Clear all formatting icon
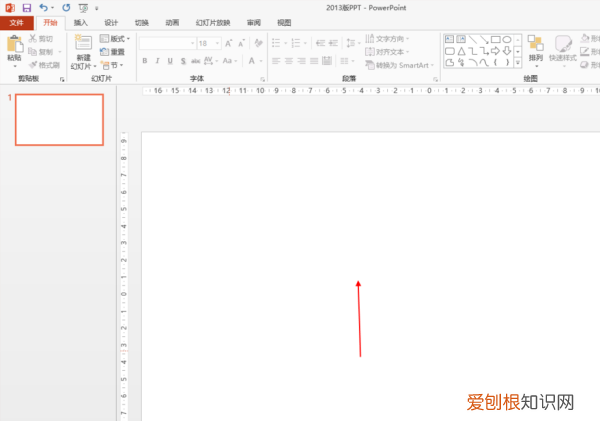Viewport: 600px width, 421px height. 259,43
